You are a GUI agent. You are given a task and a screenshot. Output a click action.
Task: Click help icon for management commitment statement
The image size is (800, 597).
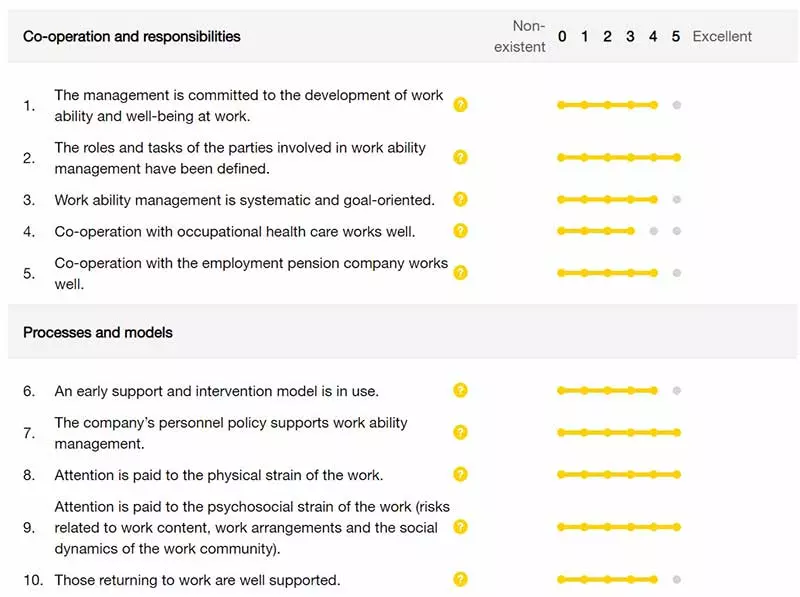(460, 105)
